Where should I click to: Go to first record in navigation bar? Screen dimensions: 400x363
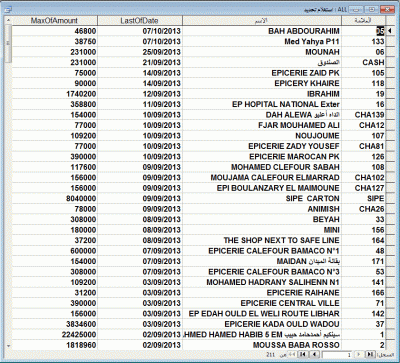(370, 354)
